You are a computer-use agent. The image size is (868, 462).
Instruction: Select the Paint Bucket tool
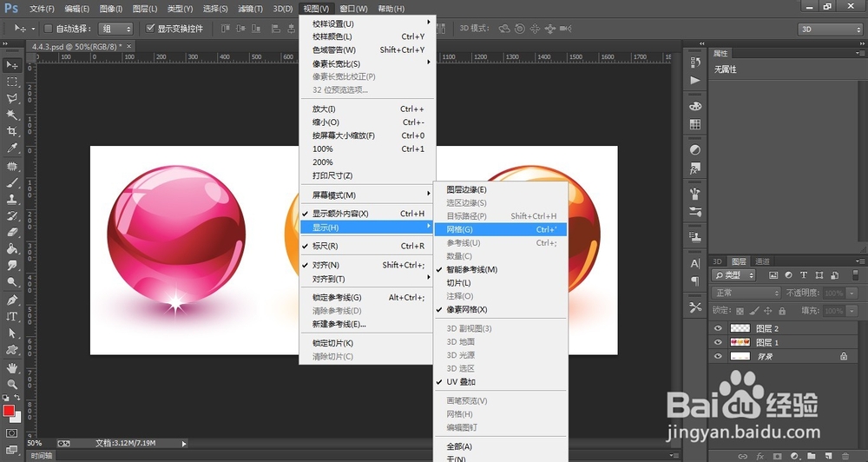click(11, 248)
